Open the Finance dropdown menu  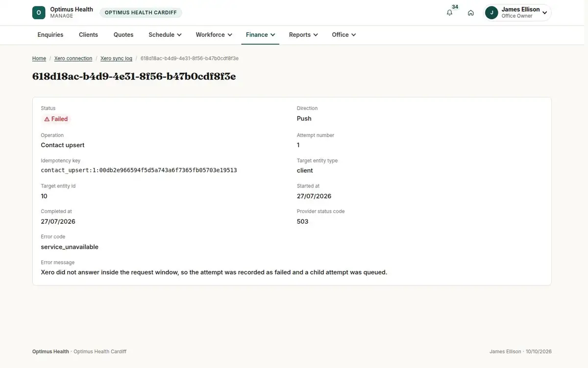coord(261,35)
